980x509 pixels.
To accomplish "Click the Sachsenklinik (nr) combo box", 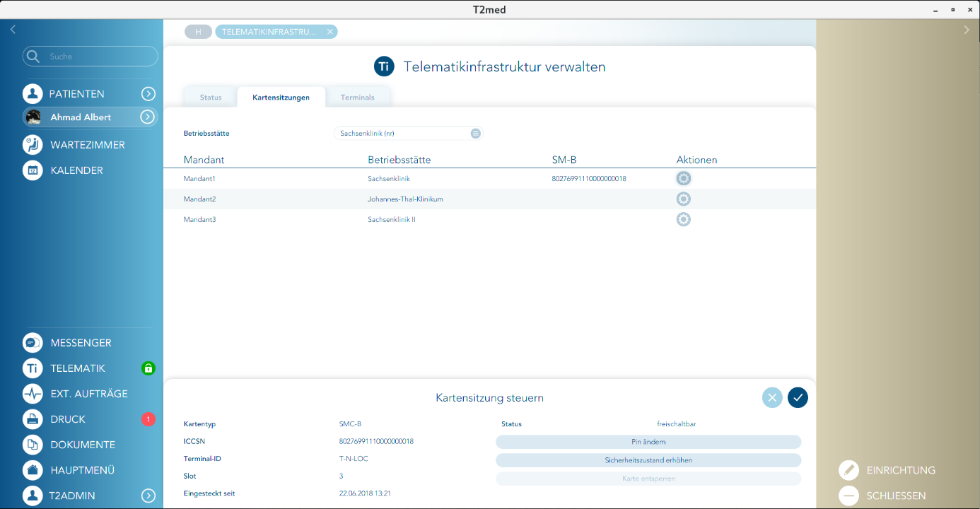I will 408,133.
